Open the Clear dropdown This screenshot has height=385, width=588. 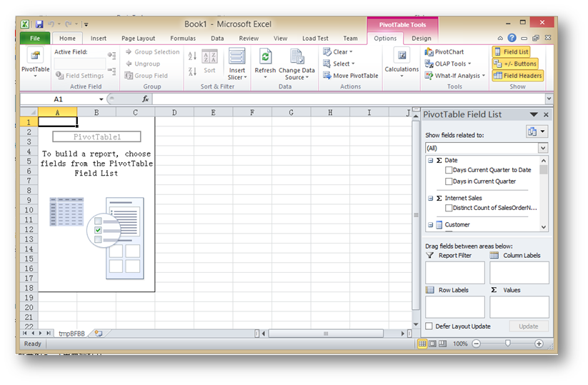click(x=338, y=52)
